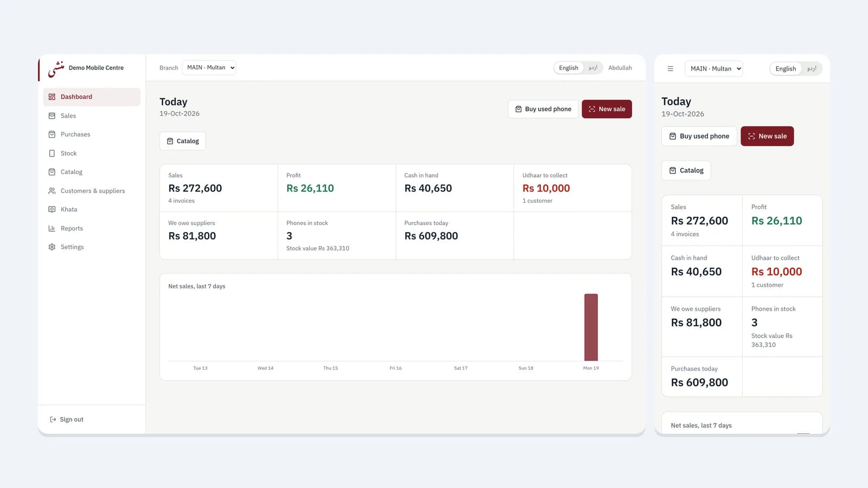Switch to English in desktop language toggle
Viewport: 868px width, 488px height.
(569, 68)
